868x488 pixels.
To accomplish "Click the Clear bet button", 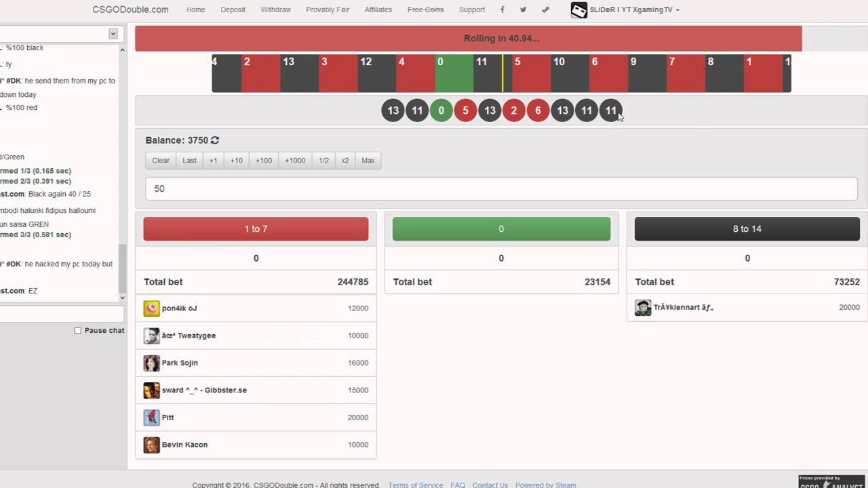I will pyautogui.click(x=161, y=161).
